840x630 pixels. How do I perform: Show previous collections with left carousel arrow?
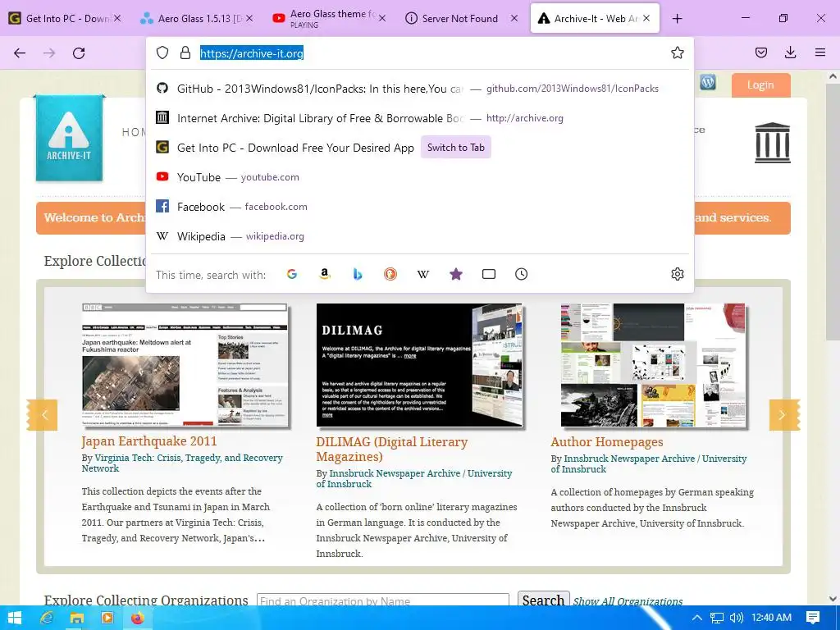tap(43, 414)
